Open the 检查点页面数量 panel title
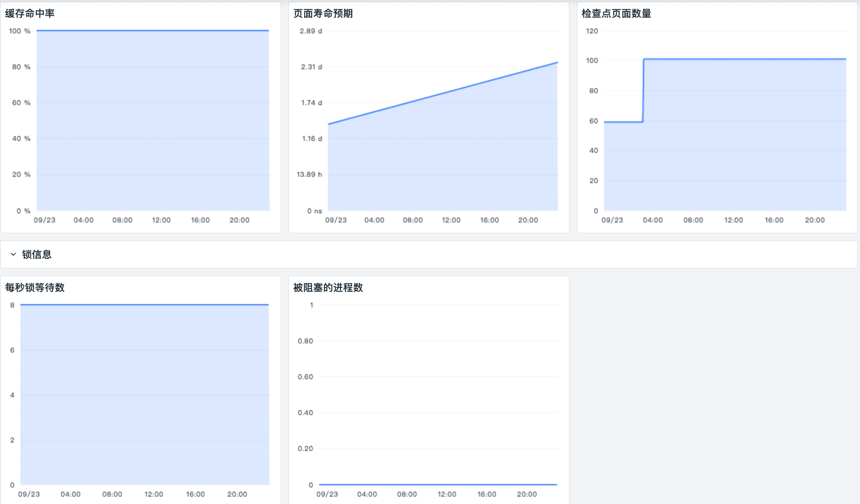The width and height of the screenshot is (860, 504). pyautogui.click(x=616, y=13)
